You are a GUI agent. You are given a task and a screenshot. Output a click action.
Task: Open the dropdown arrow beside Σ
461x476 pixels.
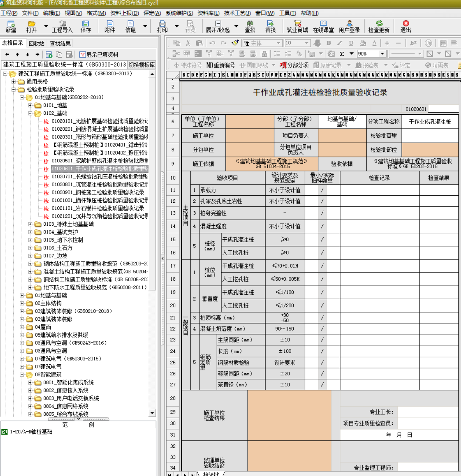point(351,54)
